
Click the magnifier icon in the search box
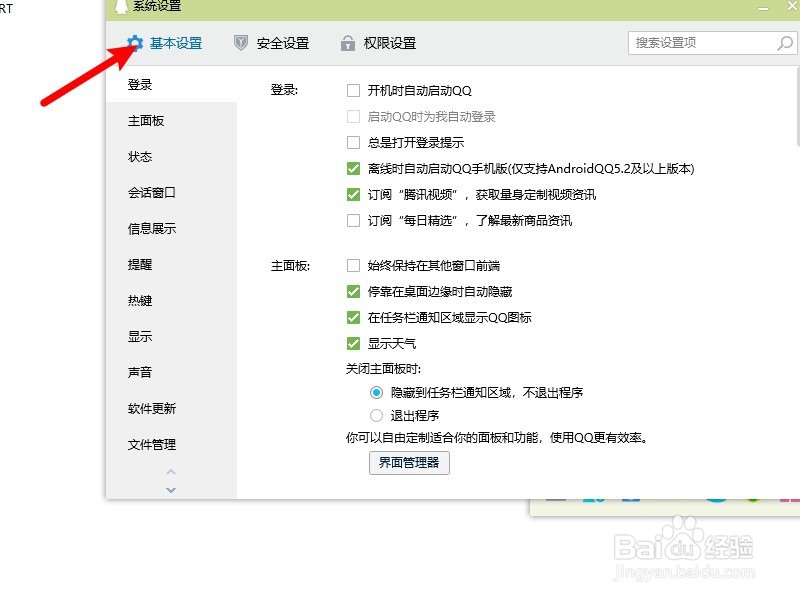coord(785,43)
